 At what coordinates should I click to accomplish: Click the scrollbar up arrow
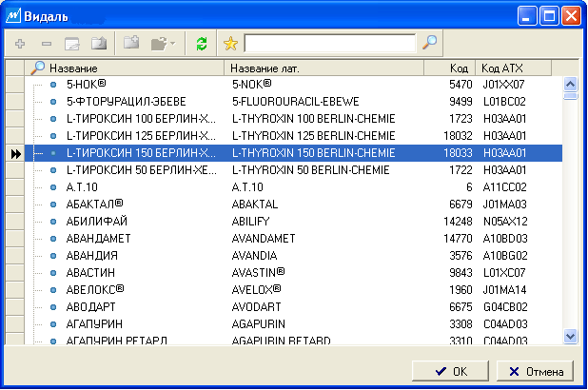570,84
